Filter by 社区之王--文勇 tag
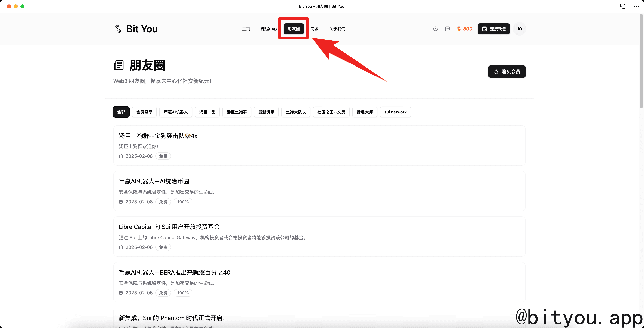The width and height of the screenshot is (644, 328). coord(331,112)
